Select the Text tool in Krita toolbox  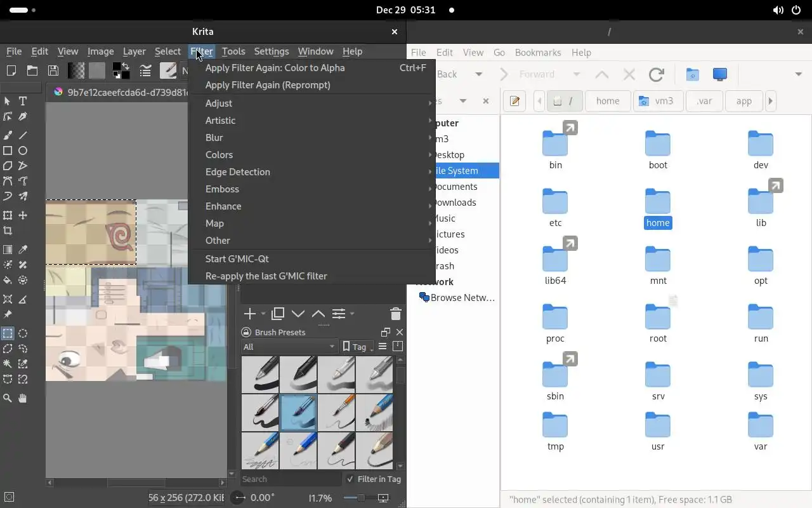[23, 101]
